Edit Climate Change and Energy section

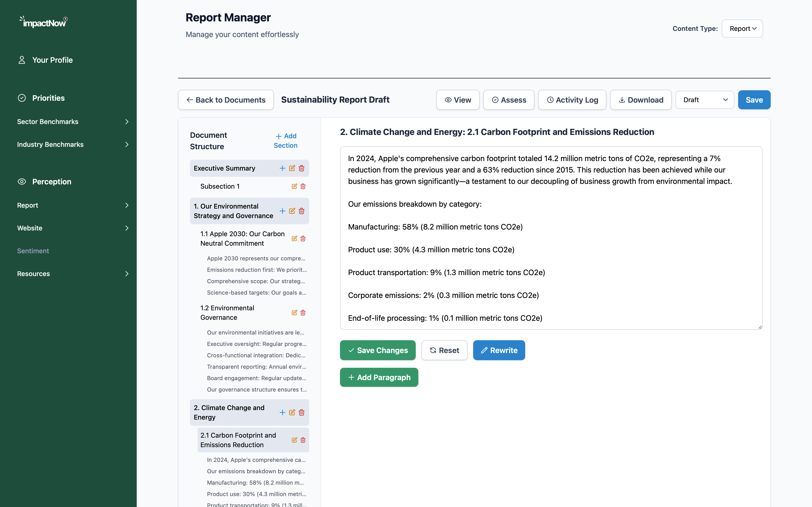click(x=292, y=412)
